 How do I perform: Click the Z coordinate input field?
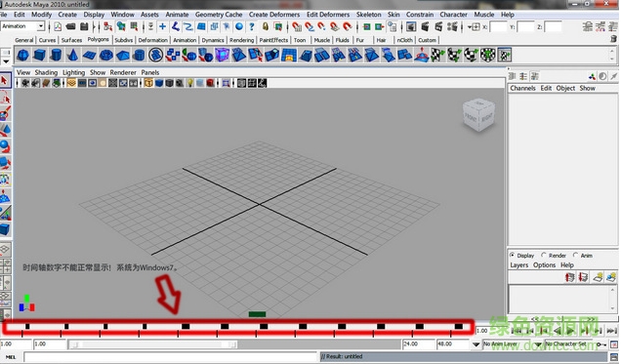pos(553,26)
